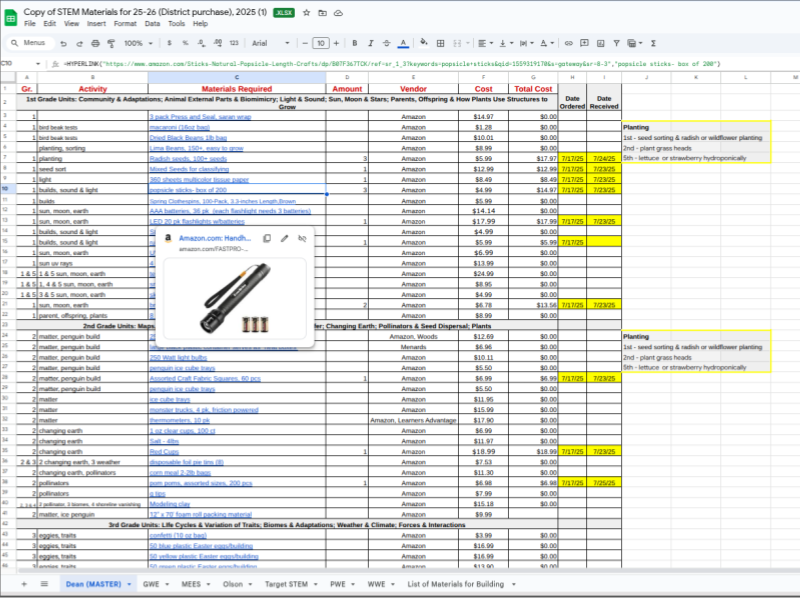The width and height of the screenshot is (800, 600).
Task: Open the Amazon.com: Handh... link title
Action: [215, 238]
